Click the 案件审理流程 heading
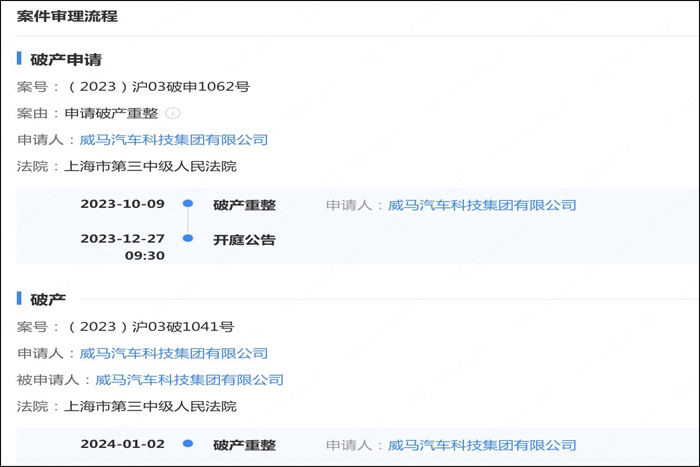The height and width of the screenshot is (467, 700). [x=67, y=16]
